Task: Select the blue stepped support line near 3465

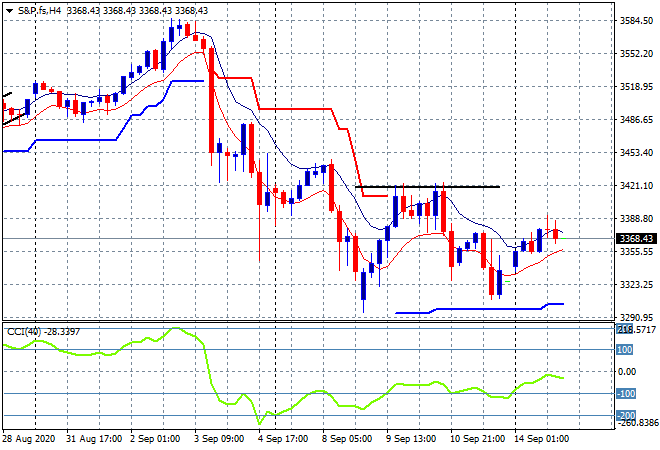Action: [x=76, y=140]
